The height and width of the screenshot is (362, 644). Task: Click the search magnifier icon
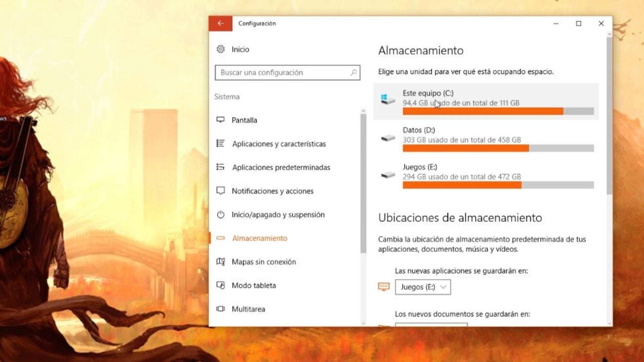pyautogui.click(x=353, y=72)
